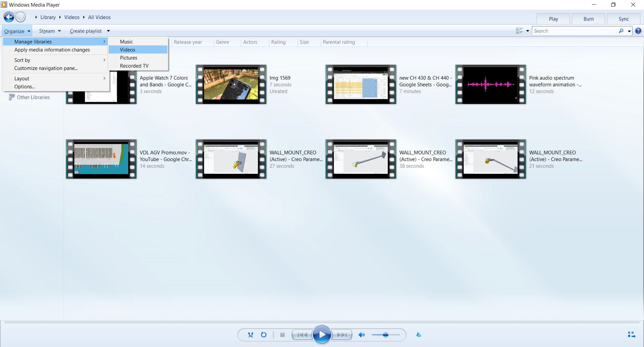
Task: Expand the Stream dropdown menu
Action: 50,31
